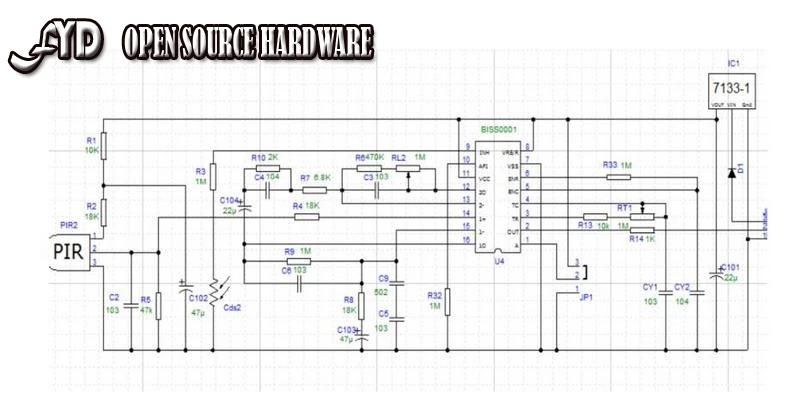Click pin number 9 of U4
The image size is (800, 393).
click(x=467, y=146)
